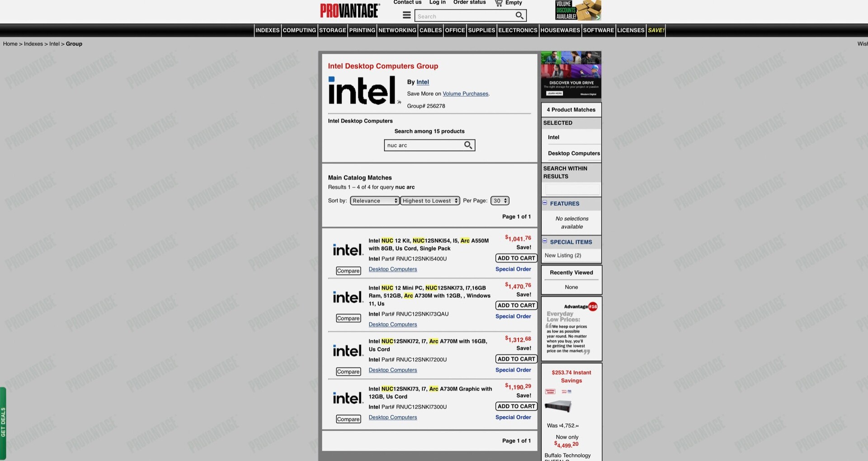The image size is (868, 461).
Task: Add RNUC12SNKI7200U Arc A770M to cart
Action: [x=516, y=359]
